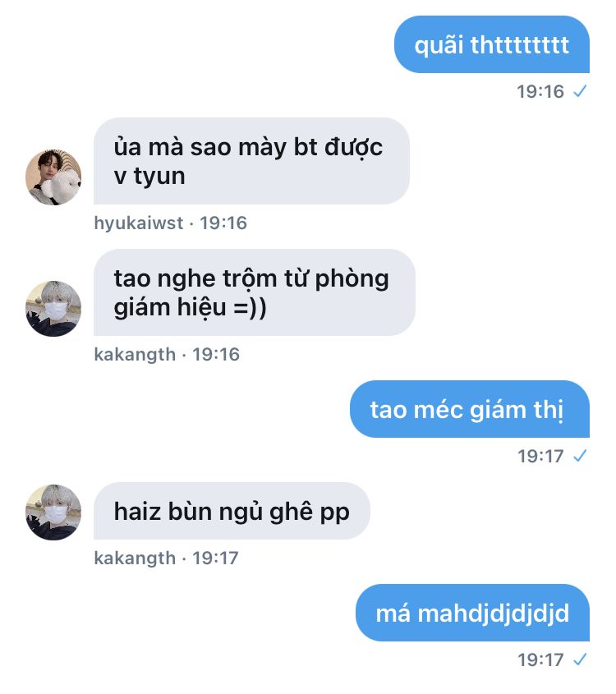
Task: Tap kakangth's avatar beside the 'haiz bùn ngủ' message
Action: click(x=53, y=512)
